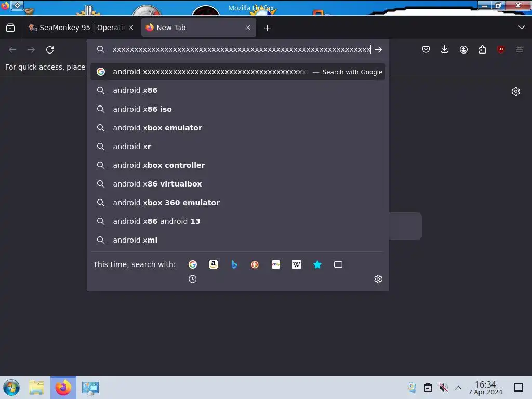Screen dimensions: 532x399
Task: Click inside the address bar text
Action: [242, 49]
